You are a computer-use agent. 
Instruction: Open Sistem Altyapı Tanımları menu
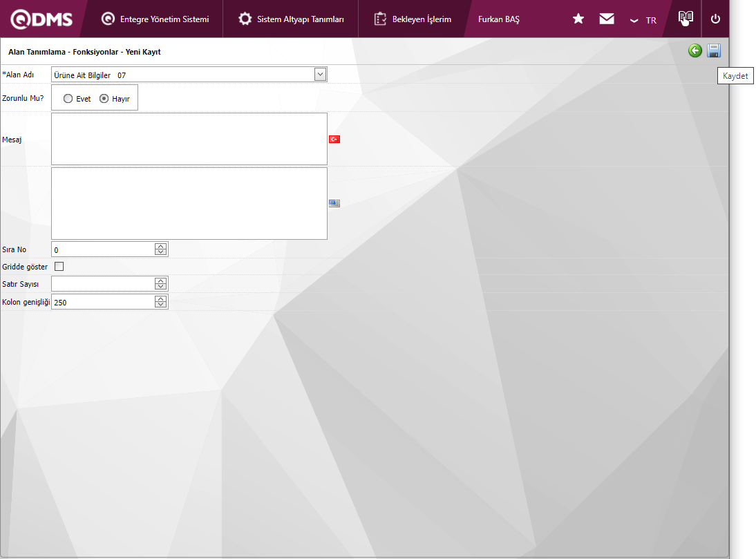tap(291, 19)
